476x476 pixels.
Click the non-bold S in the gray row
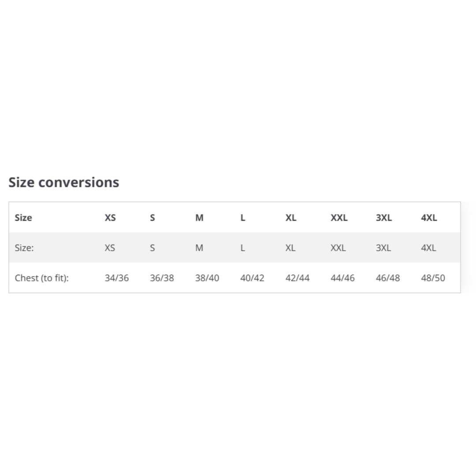click(152, 248)
